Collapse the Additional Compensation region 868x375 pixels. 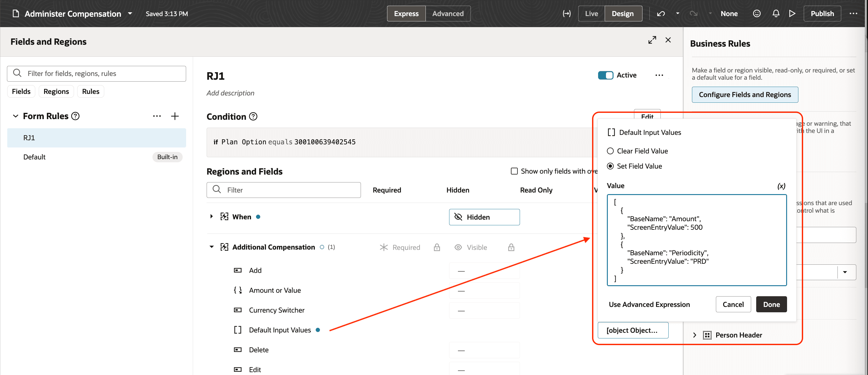tap(212, 246)
